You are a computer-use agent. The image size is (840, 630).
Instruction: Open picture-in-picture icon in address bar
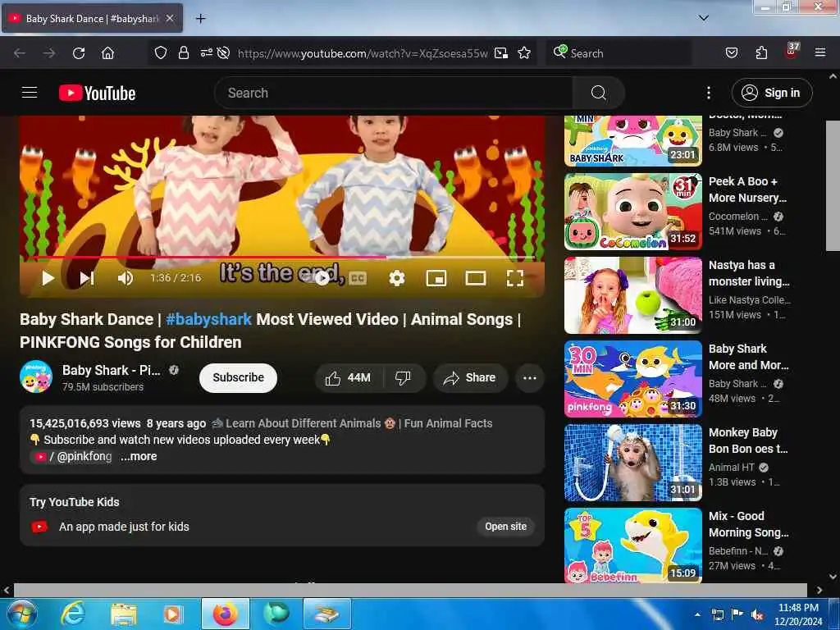coord(501,53)
